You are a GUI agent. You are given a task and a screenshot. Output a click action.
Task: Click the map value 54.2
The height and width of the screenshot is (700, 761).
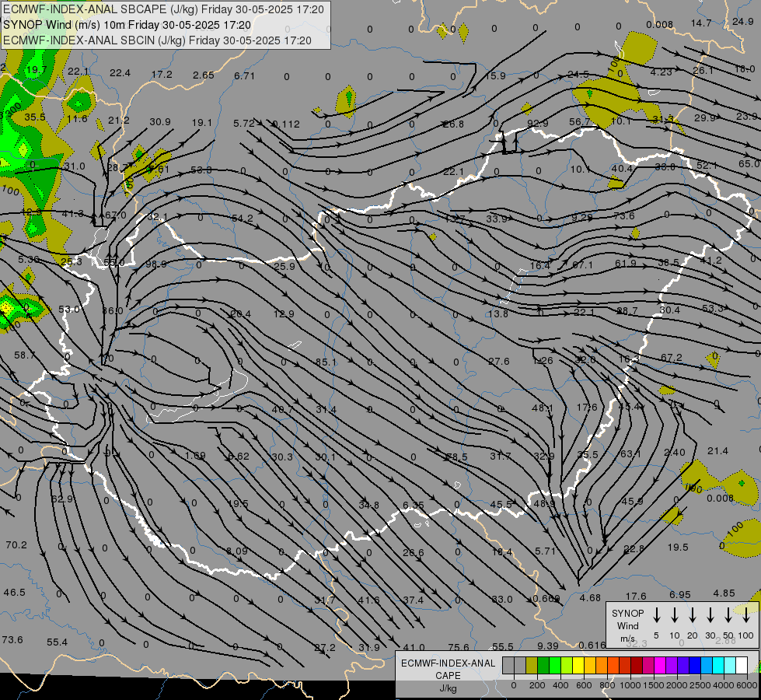click(243, 218)
